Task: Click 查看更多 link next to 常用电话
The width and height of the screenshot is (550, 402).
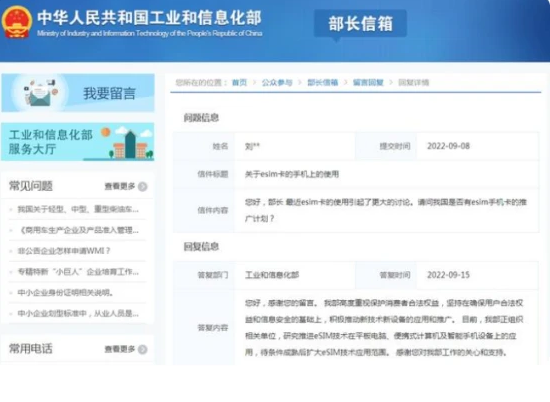Action: point(120,349)
